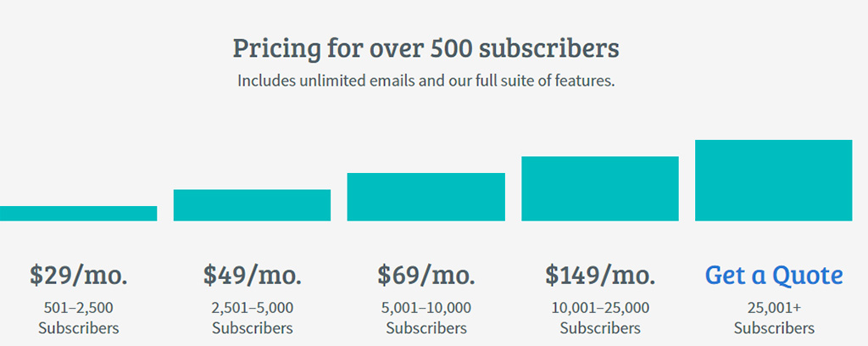
Task: Select the teal bar above $69/mo.
Action: coord(426,197)
